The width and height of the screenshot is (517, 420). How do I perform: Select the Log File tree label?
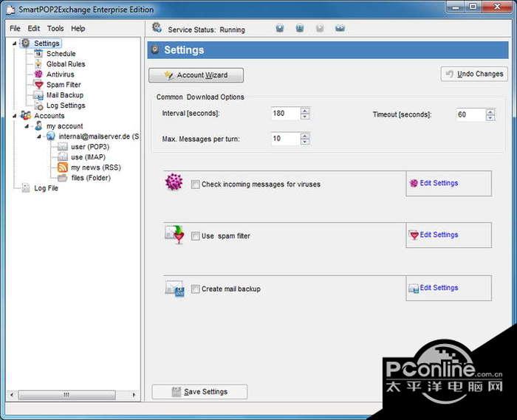(46, 188)
